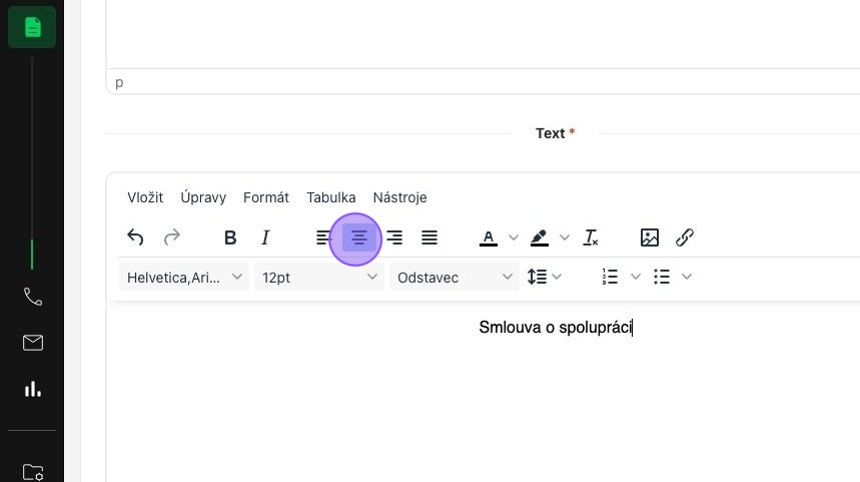The image size is (860, 482).
Task: Align text to the right
Action: pyautogui.click(x=394, y=237)
